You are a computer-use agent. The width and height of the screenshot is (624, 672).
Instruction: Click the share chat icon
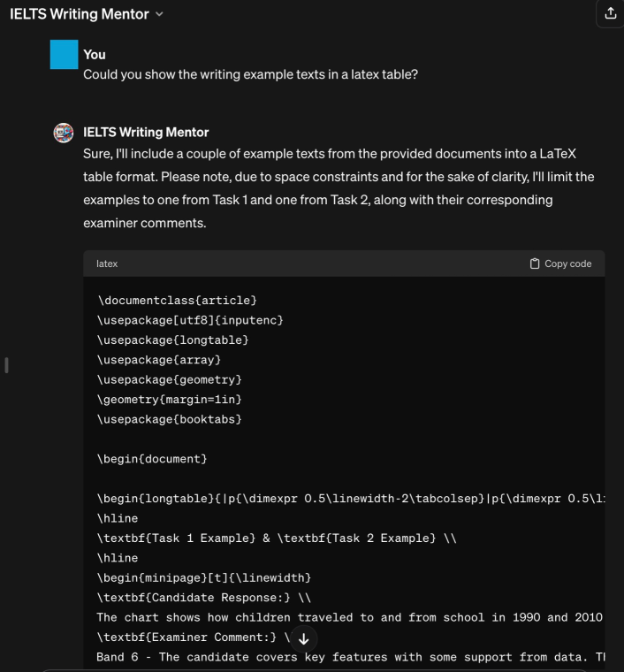(x=610, y=13)
